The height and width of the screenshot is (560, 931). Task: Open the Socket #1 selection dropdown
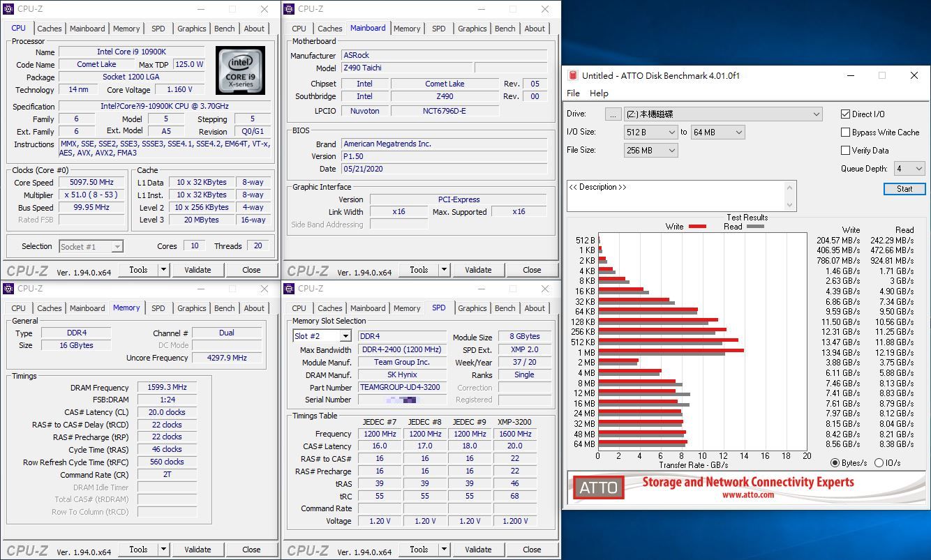tap(91, 246)
